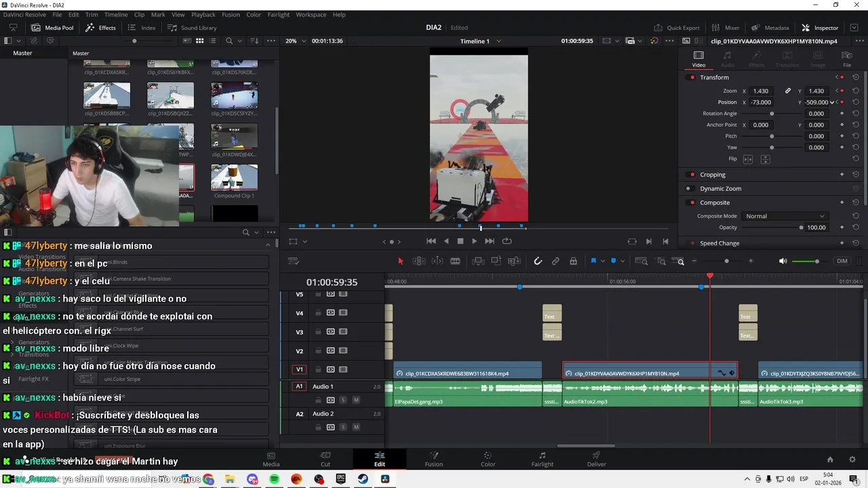
Task: Stop playback in the viewer
Action: tap(460, 241)
